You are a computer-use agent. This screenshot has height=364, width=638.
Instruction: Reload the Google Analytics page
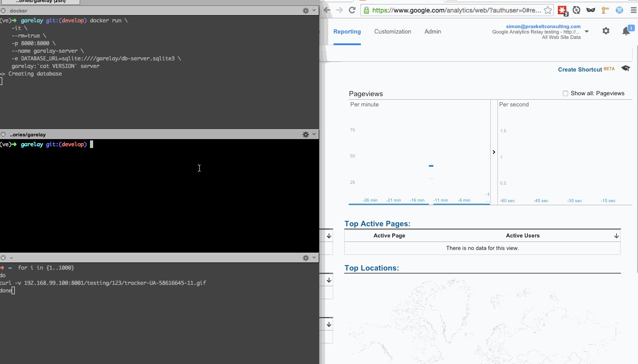point(352,10)
